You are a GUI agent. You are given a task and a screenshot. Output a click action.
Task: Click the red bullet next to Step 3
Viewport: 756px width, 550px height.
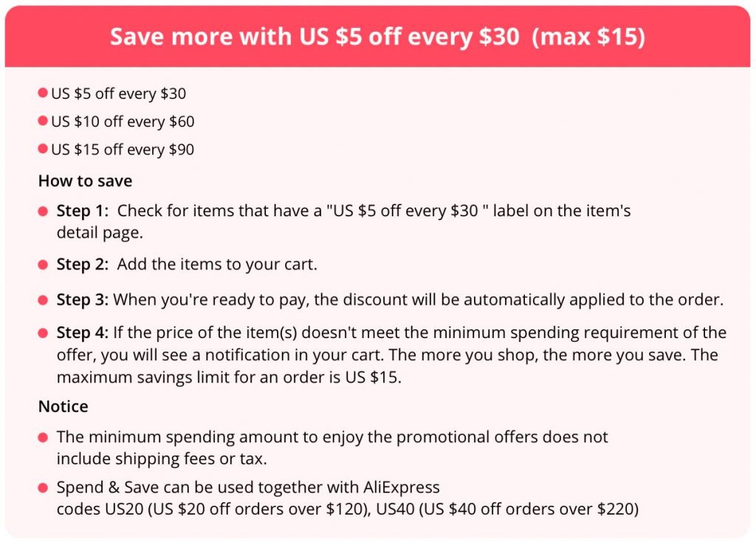pos(43,300)
